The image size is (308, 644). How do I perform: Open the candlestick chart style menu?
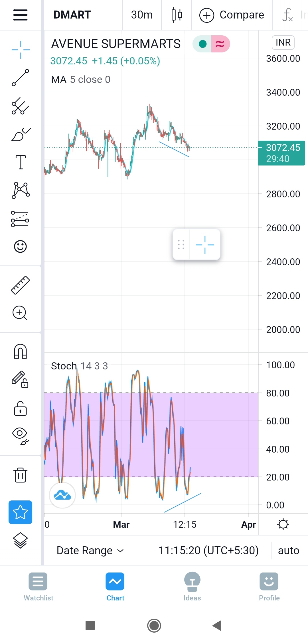177,15
